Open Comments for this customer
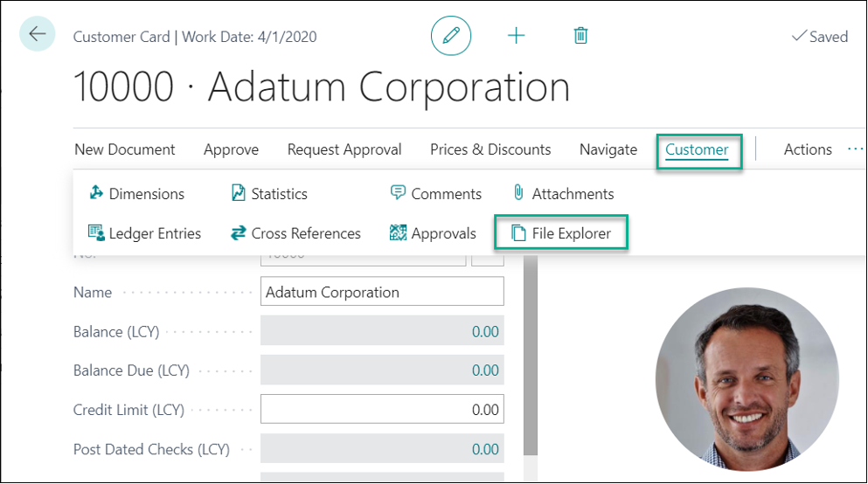The height and width of the screenshot is (484, 868). point(435,194)
